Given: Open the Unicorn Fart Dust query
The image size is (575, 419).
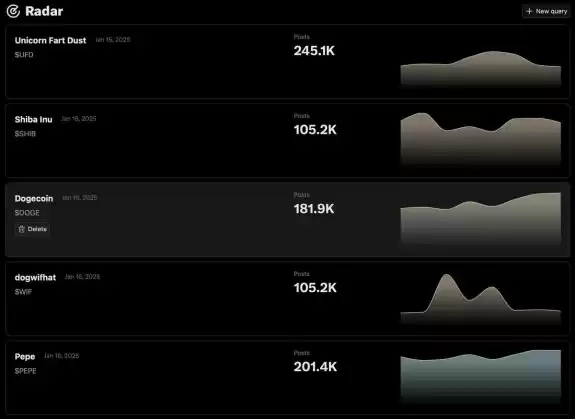Looking at the screenshot, I should [50, 40].
